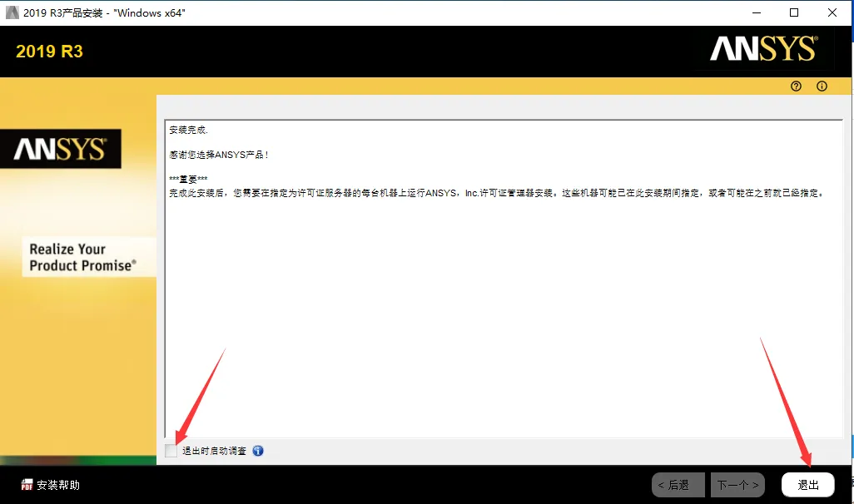Click the installer app icon in title bar
This screenshot has height=504, width=854.
(12, 12)
